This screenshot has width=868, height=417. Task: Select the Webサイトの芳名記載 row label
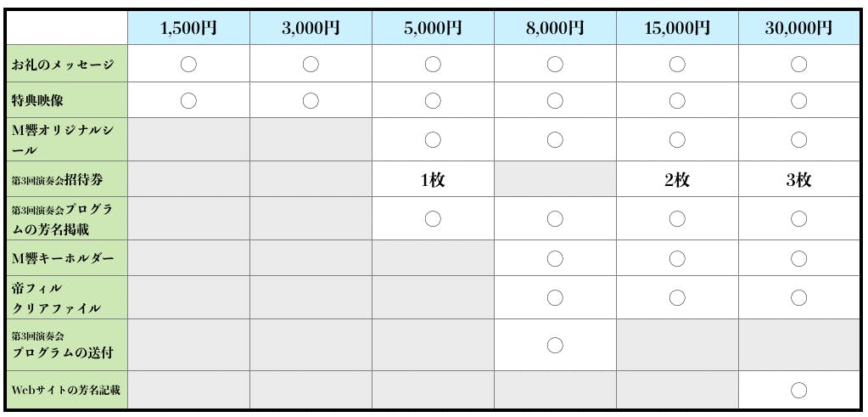[x=66, y=391]
